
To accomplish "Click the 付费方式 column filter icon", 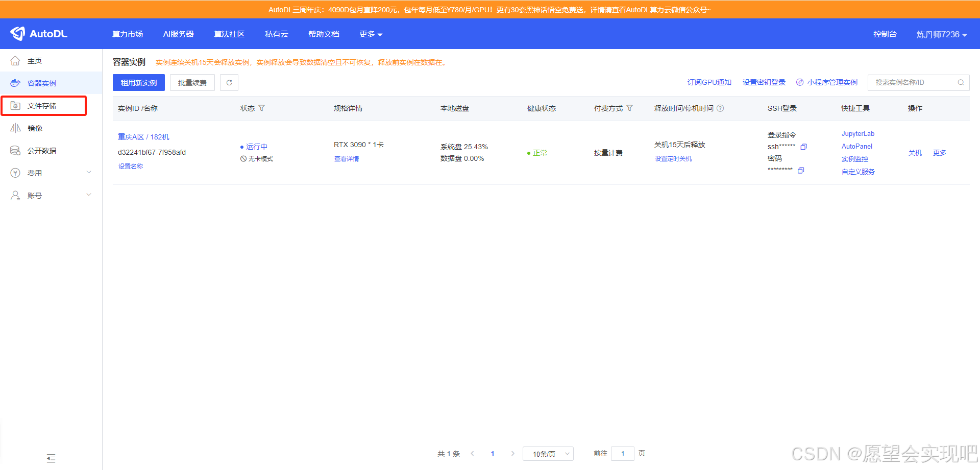I will (629, 108).
